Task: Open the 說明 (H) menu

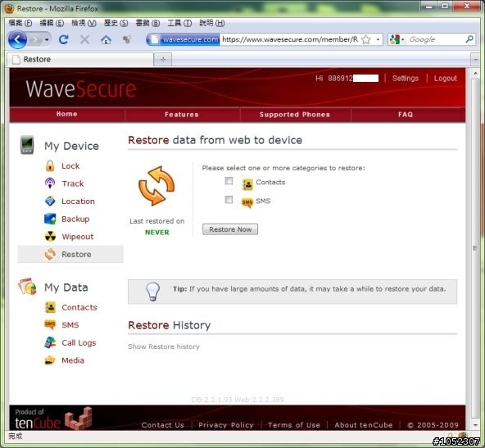Action: [x=211, y=23]
